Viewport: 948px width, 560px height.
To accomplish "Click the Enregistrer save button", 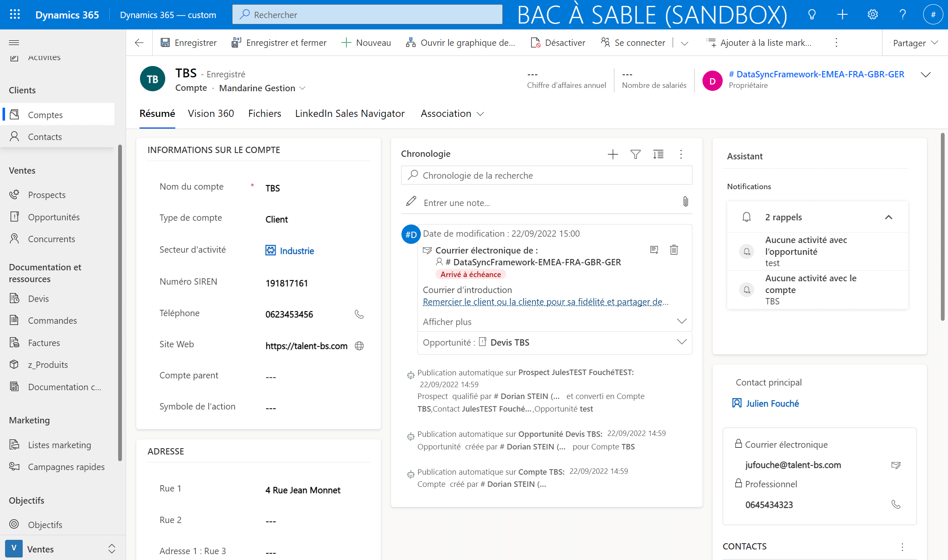I will [x=189, y=42].
